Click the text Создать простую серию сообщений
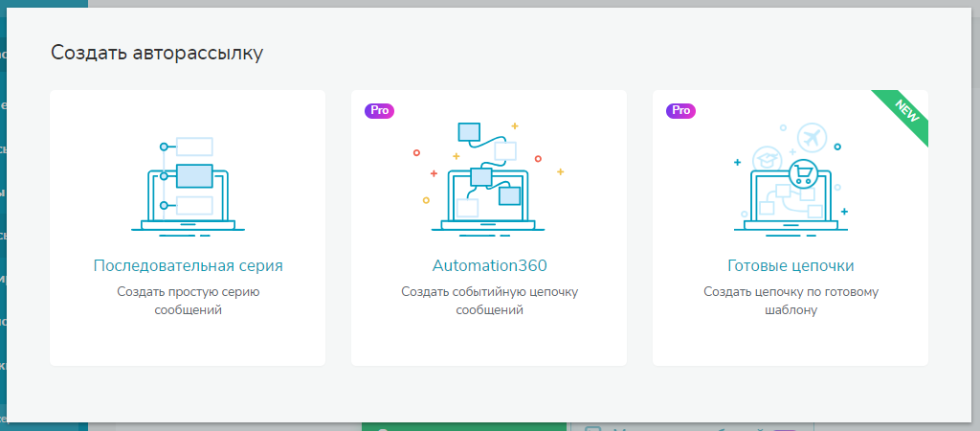This screenshot has width=980, height=431. click(x=188, y=301)
